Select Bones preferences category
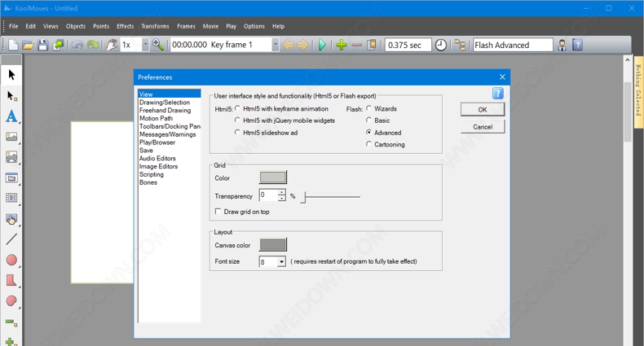 click(x=148, y=182)
